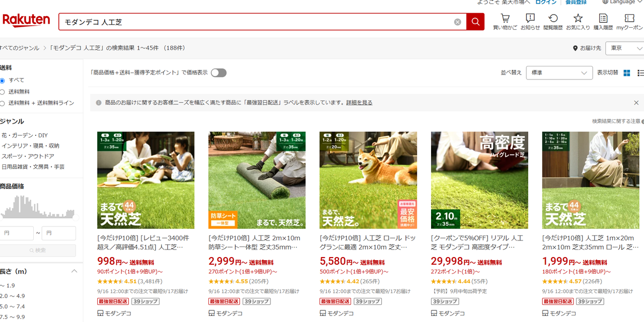Viewport: 644px width, 322px height.
Task: Click the price filter 検索 button
Action: click(38, 251)
